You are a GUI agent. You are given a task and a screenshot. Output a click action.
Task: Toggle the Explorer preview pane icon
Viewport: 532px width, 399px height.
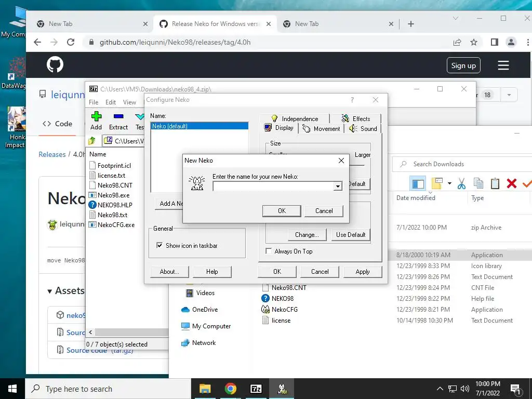coord(418,183)
